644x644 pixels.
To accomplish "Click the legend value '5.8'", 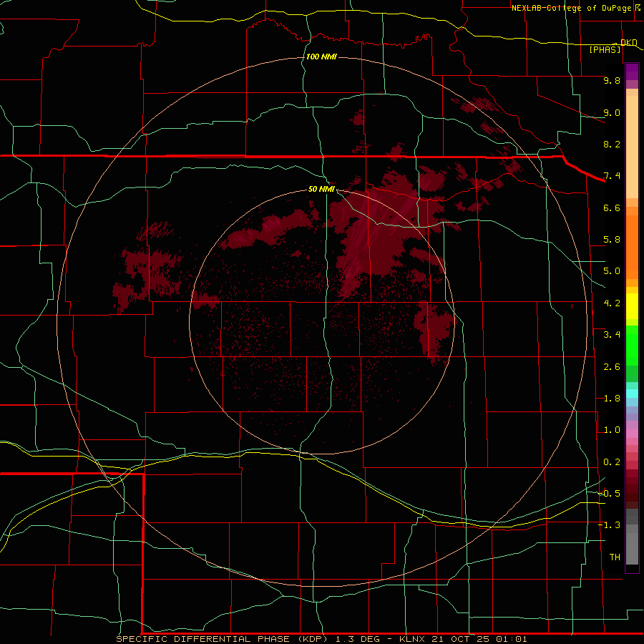I will pyautogui.click(x=612, y=240).
